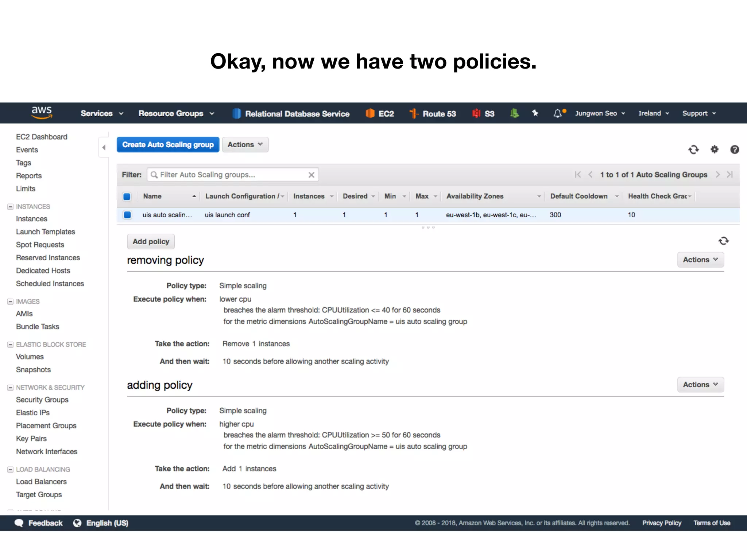The width and height of the screenshot is (747, 560).
Task: Open Volumes in the sidebar
Action: pos(30,357)
